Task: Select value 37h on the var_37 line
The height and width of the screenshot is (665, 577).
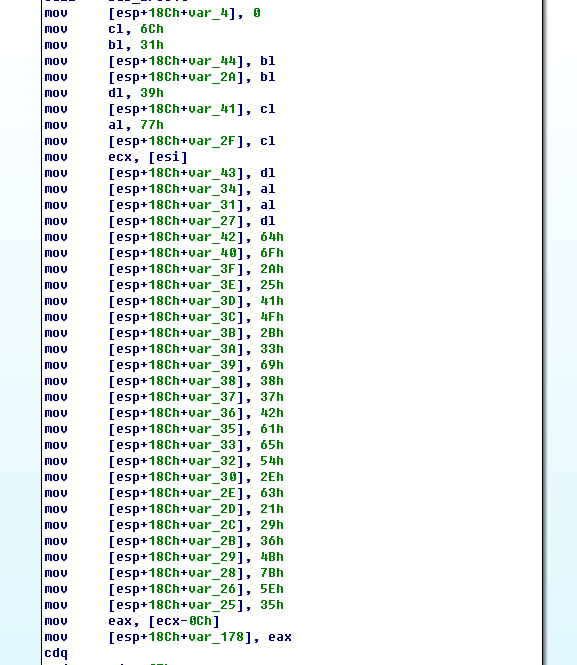Action: pyautogui.click(x=272, y=397)
